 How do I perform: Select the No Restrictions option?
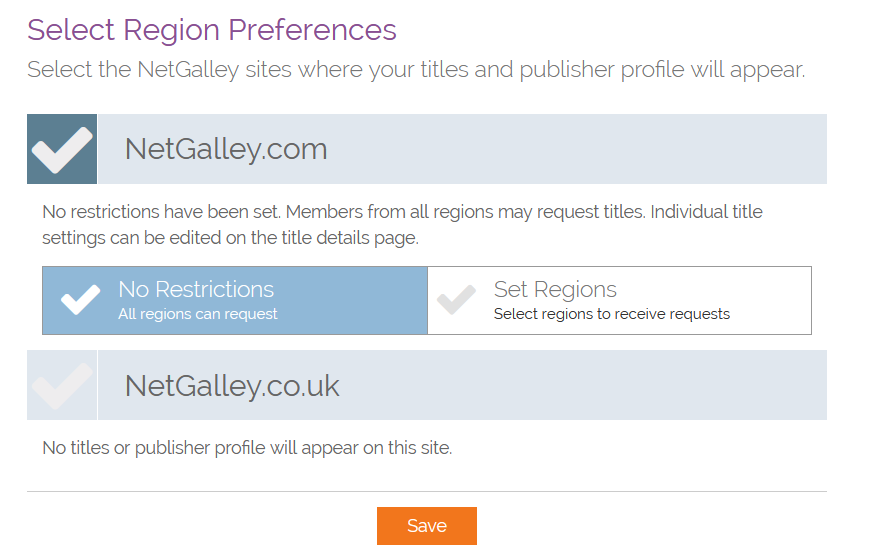click(234, 300)
